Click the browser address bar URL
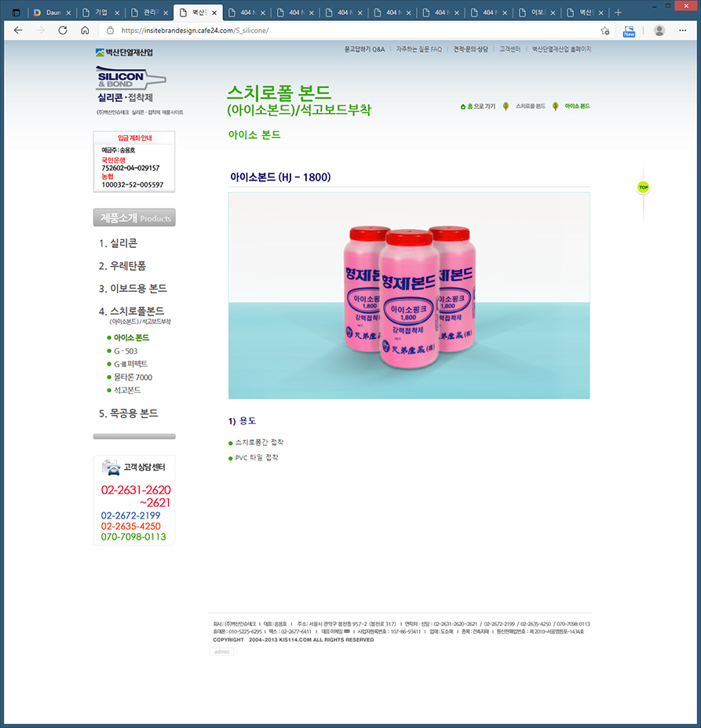 (195, 31)
